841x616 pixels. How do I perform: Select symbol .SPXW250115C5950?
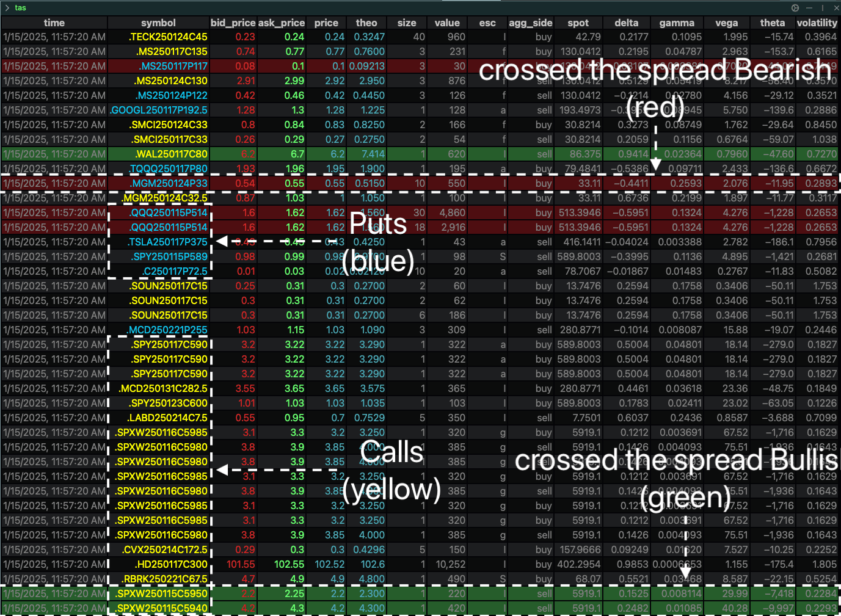pos(161,593)
